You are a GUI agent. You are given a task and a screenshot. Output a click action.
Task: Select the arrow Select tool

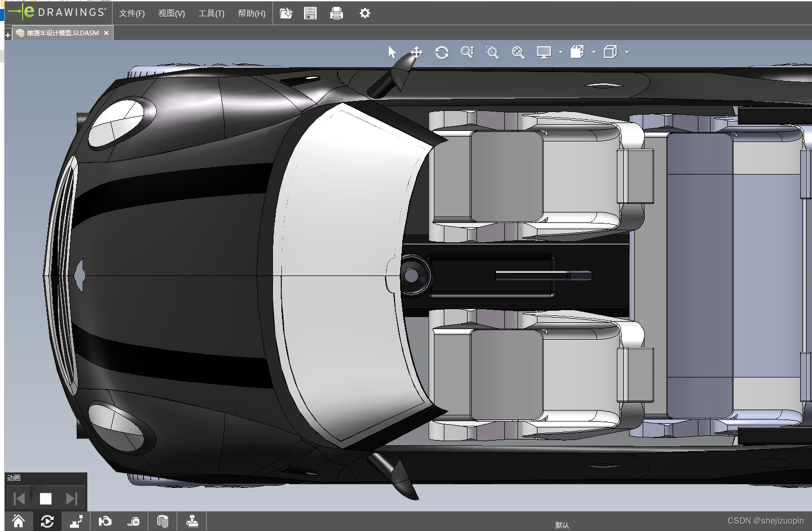tap(392, 52)
